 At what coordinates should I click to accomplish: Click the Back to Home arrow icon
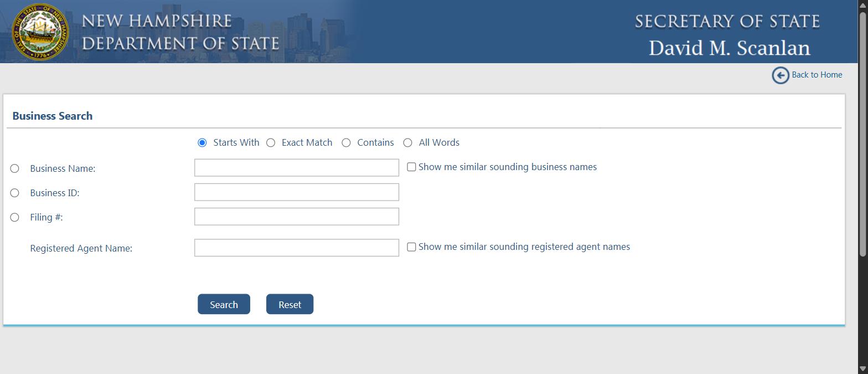pyautogui.click(x=781, y=75)
